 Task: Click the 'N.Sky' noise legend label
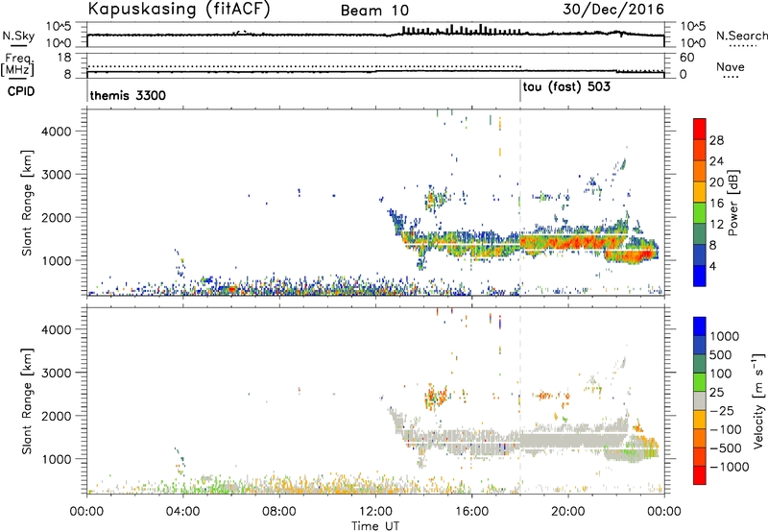point(18,36)
